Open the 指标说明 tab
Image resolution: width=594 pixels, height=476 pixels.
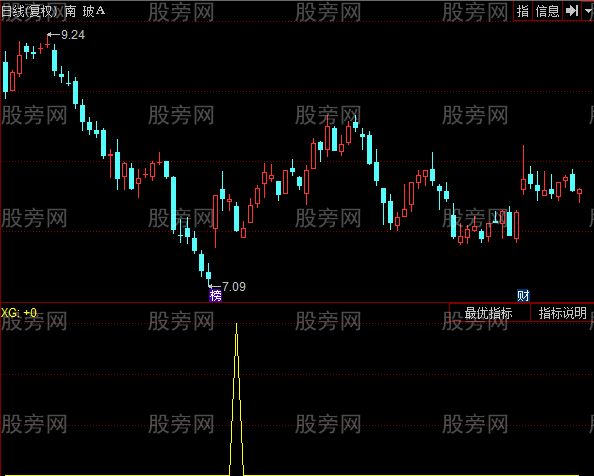[x=563, y=313]
